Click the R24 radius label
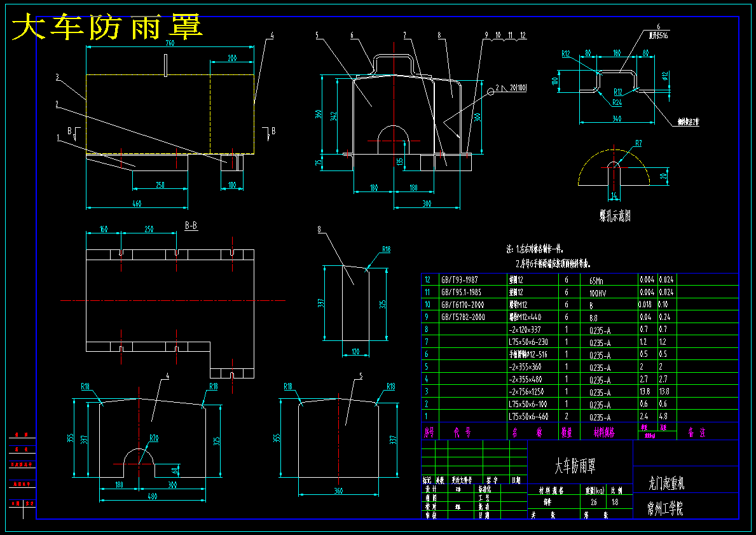Viewport: 756px width, 535px height. (x=617, y=103)
